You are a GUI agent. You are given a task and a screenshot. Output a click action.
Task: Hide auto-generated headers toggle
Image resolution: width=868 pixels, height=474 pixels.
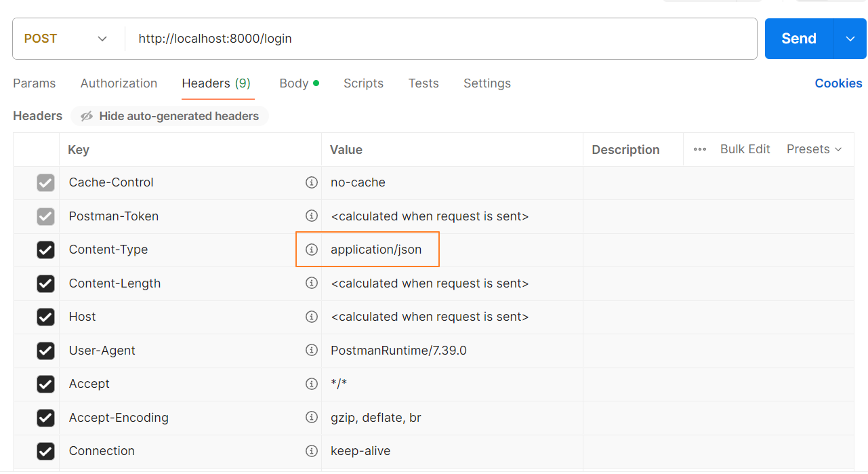[169, 116]
